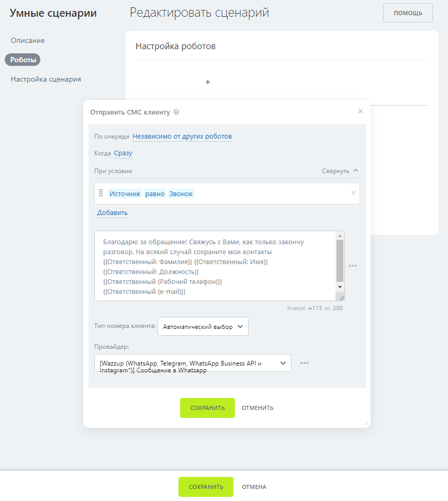Open help icon next to Отправить СМС клиенту
Viewport: 448px width, 501px height.
176,112
